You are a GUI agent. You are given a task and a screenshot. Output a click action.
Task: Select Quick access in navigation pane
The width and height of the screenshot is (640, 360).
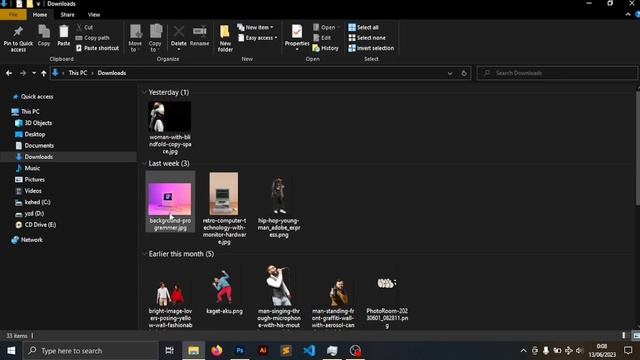click(37, 97)
